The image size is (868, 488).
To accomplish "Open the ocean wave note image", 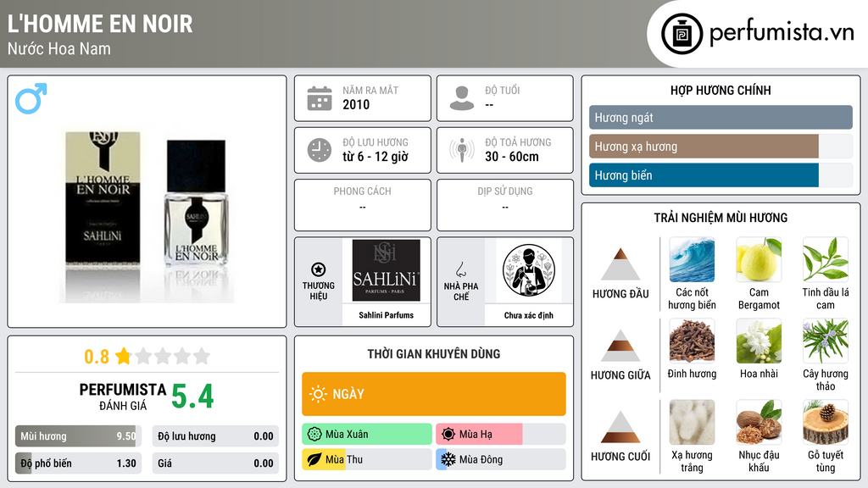I will [692, 259].
